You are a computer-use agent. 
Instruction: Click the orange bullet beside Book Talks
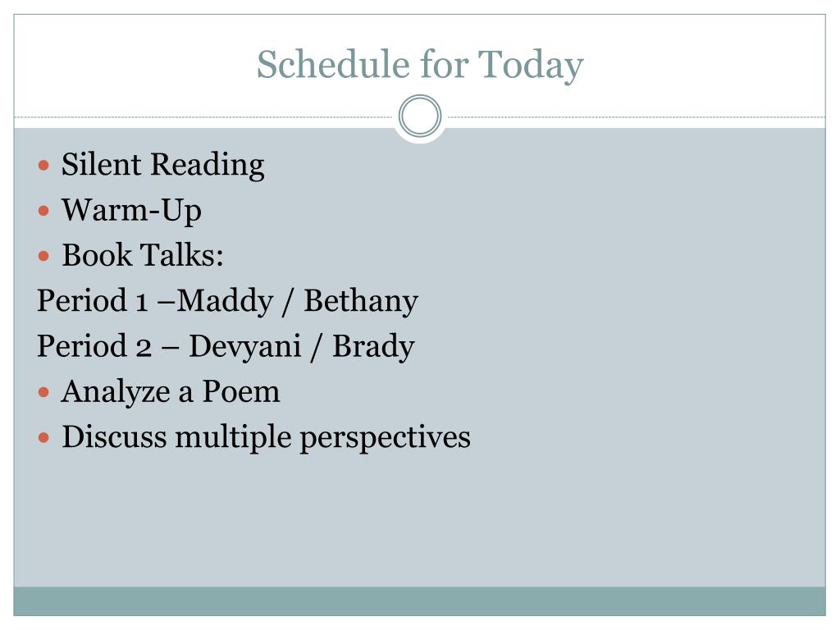[x=44, y=256]
